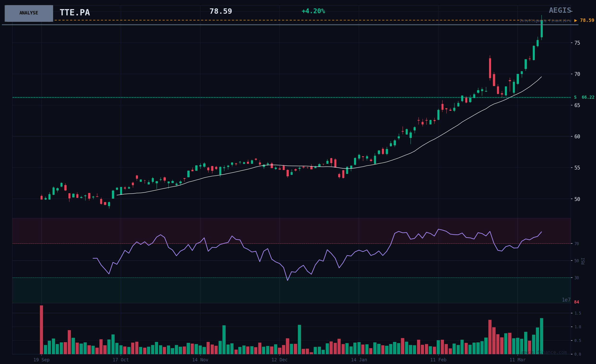Image resolution: width=596 pixels, height=364 pixels.
Task: Click the Intelligence financière tagline
Action: click(546, 21)
